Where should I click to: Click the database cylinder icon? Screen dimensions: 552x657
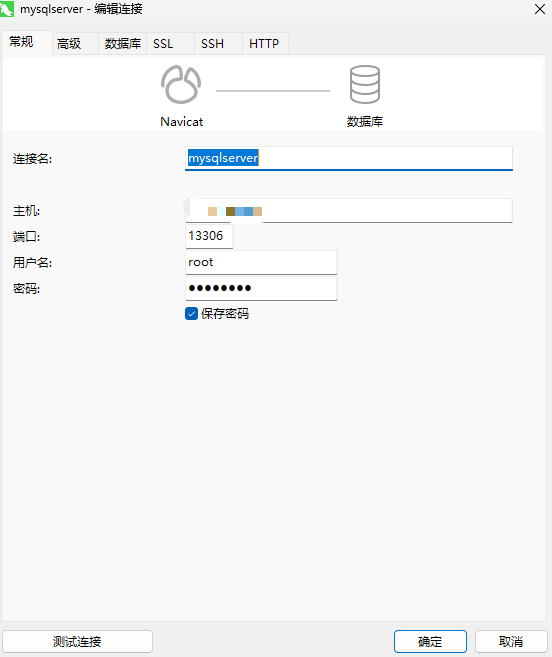coord(365,85)
